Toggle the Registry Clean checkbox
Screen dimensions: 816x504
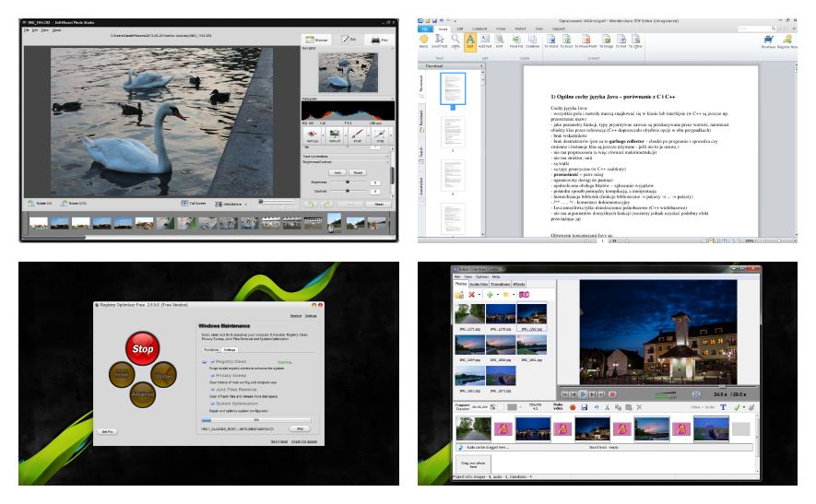pos(213,361)
